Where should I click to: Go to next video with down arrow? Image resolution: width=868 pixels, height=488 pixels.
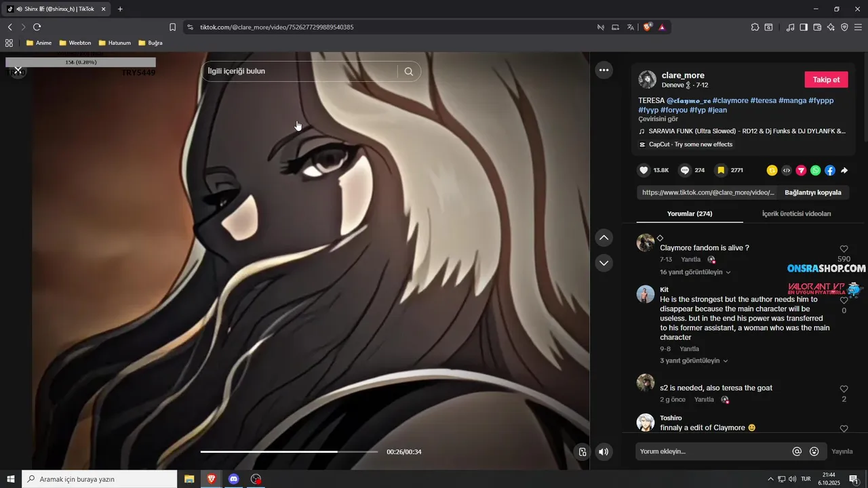tap(604, 262)
